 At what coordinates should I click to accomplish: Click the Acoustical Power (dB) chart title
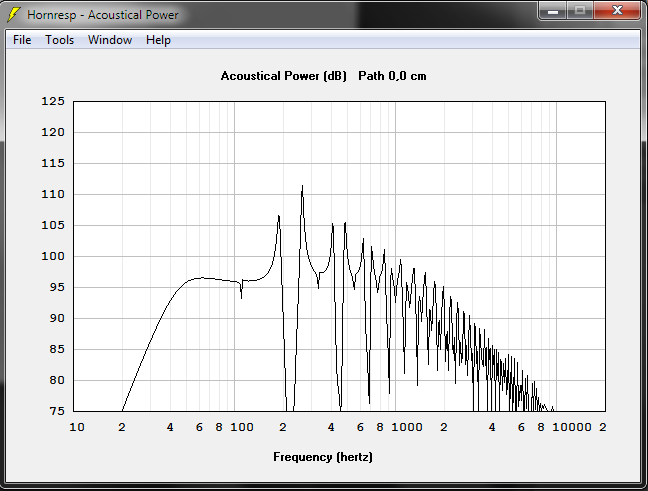pos(284,76)
